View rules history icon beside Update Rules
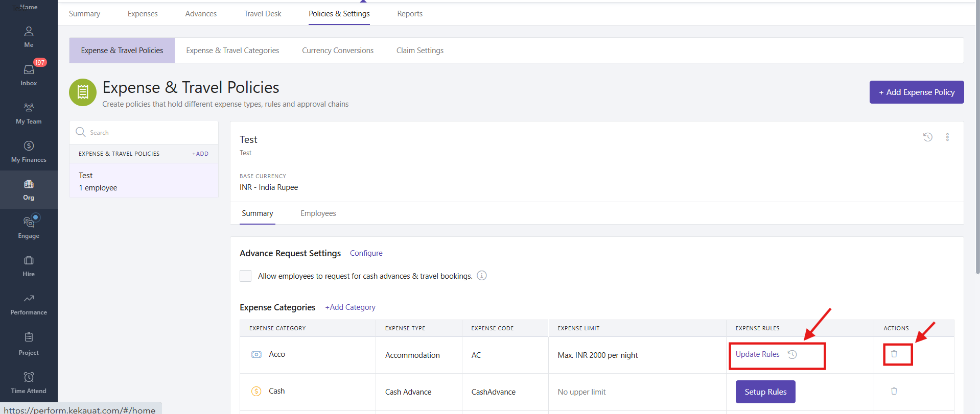Viewport: 980px width, 414px height. [792, 354]
